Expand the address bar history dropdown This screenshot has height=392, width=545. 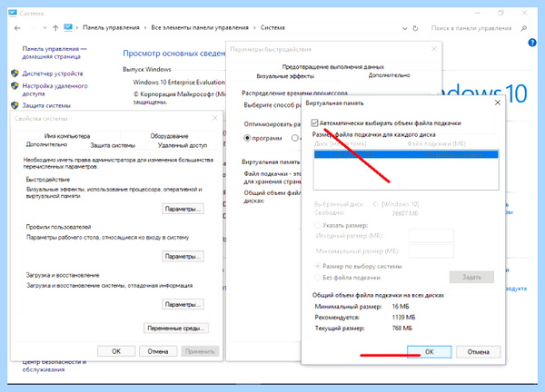pos(404,28)
